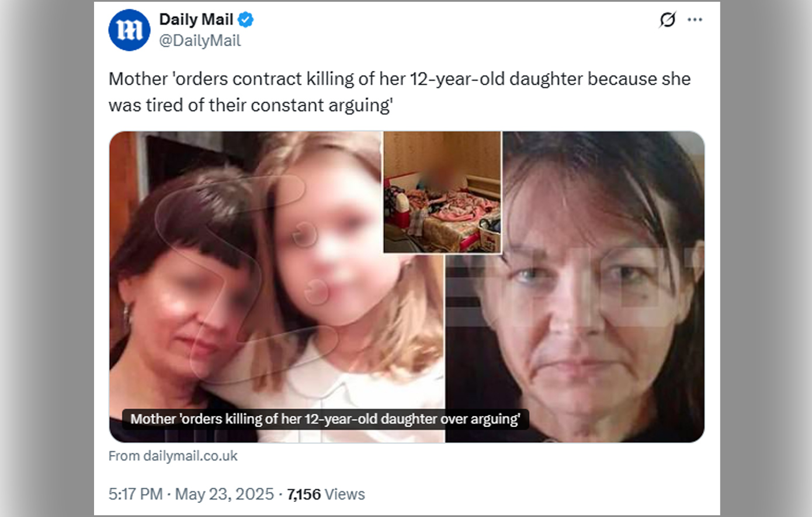Screen dimensions: 812x517
Task: Click the tweet text about contract killing
Action: click(400, 92)
